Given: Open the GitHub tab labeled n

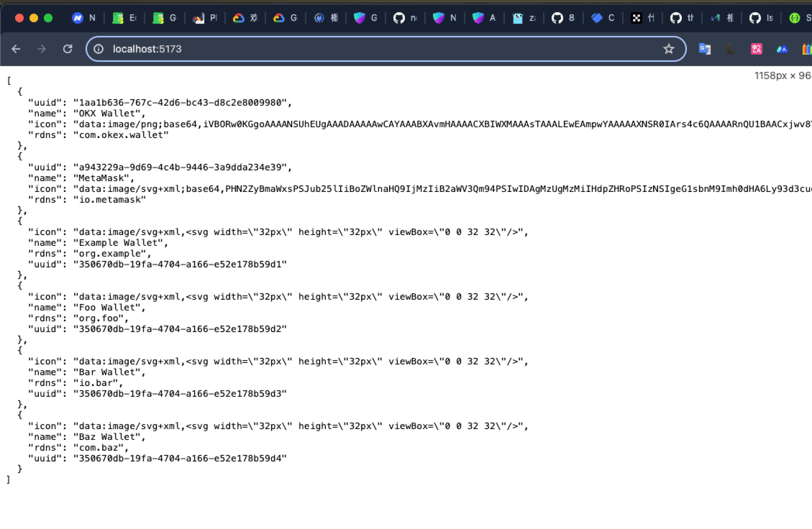Looking at the screenshot, I should tap(406, 18).
